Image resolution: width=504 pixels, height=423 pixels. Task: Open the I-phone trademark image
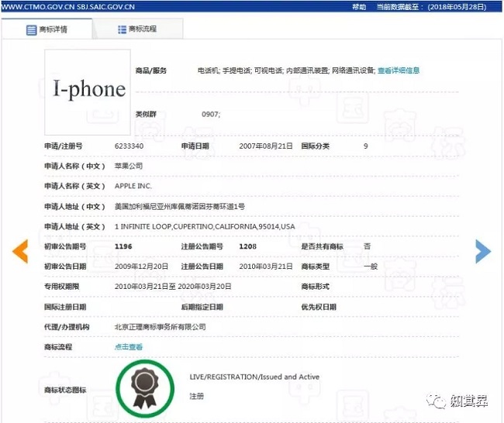89,90
